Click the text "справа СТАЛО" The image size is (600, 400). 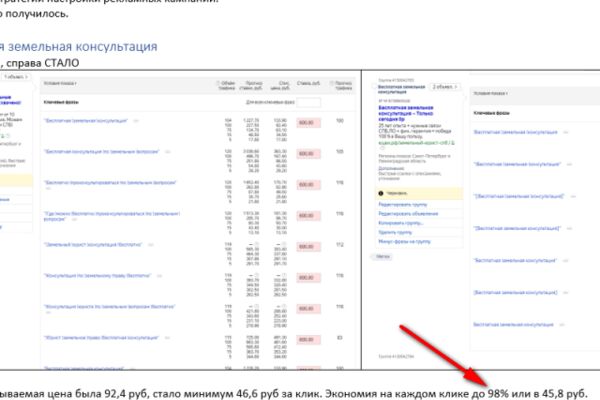pyautogui.click(x=43, y=63)
